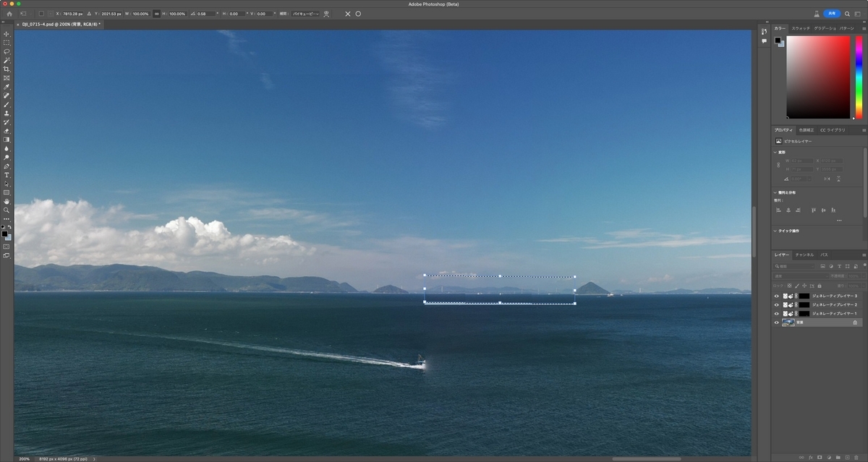Click the Edit Toolbar ellipsis button
The width and height of the screenshot is (868, 462).
7,218
